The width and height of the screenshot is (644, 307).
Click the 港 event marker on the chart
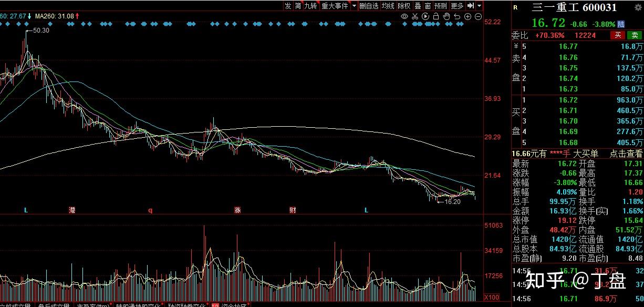72,210
